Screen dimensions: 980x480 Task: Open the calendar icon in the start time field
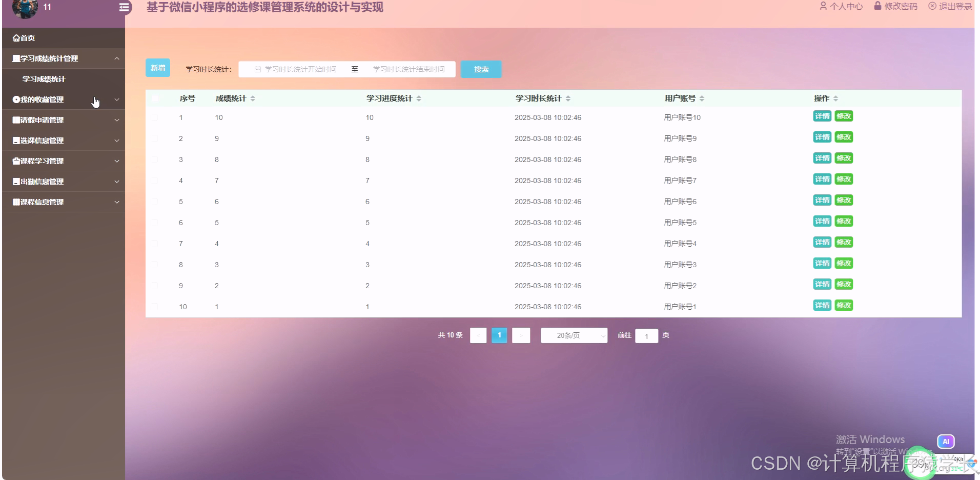click(x=258, y=69)
